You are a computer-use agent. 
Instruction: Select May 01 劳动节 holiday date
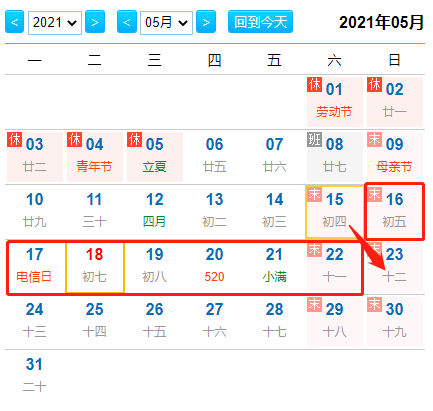click(335, 102)
